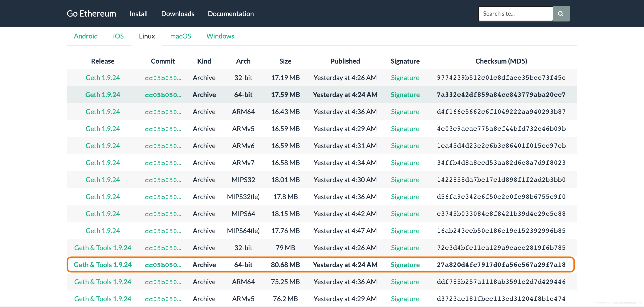The image size is (644, 307).
Task: Click the Arch column header
Action: pyautogui.click(x=243, y=61)
